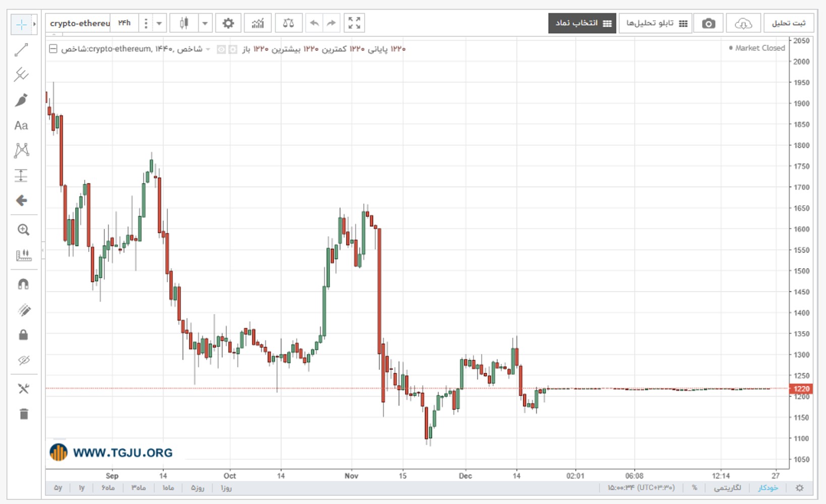This screenshot has height=504, width=826.
Task: Lock all drawing tools
Action: (x=23, y=335)
